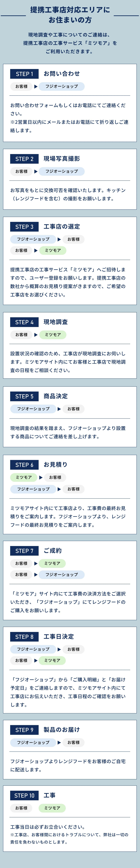Click the arrow icon in STEP 1
The width and height of the screenshot is (140, 868).
[36, 87]
